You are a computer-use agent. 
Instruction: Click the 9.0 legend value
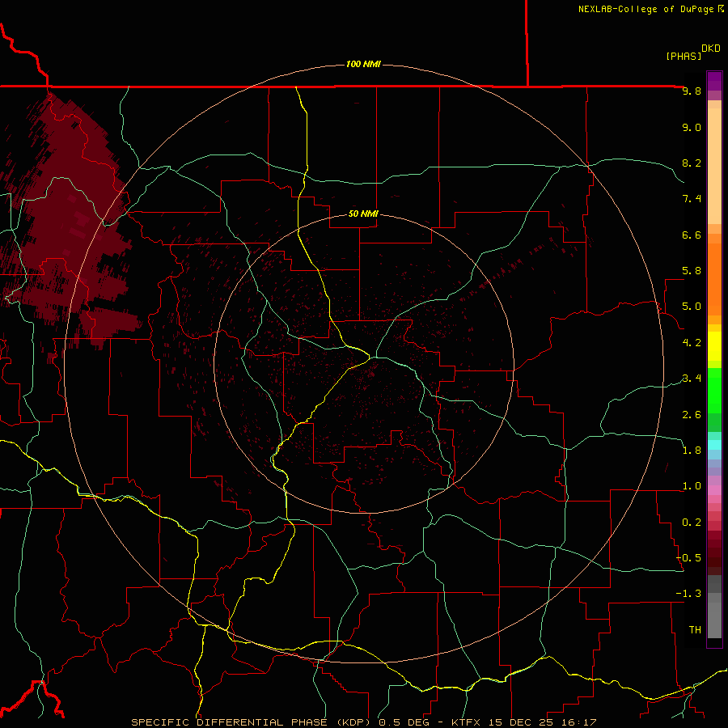pos(692,127)
